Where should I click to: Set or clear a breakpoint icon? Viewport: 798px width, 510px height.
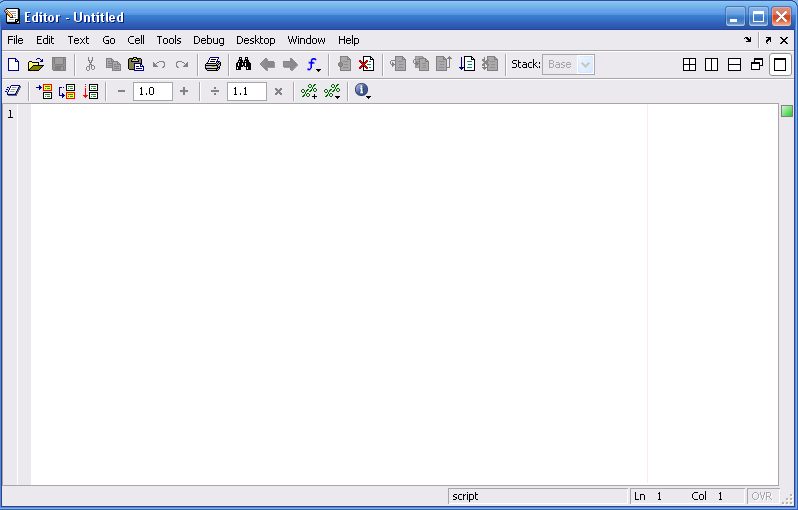[x=345, y=64]
